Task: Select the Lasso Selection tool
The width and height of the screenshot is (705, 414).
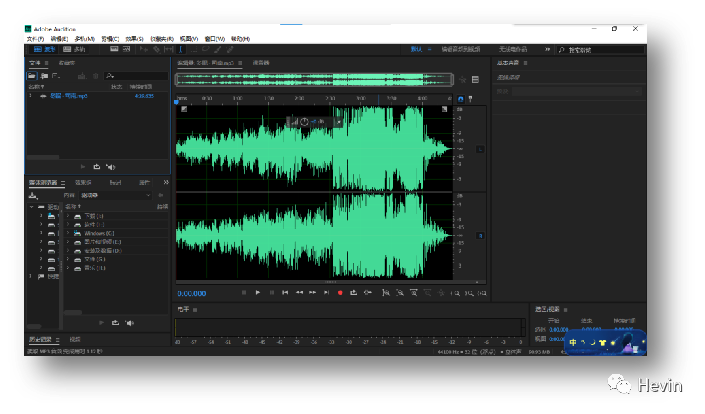Action: 205,49
